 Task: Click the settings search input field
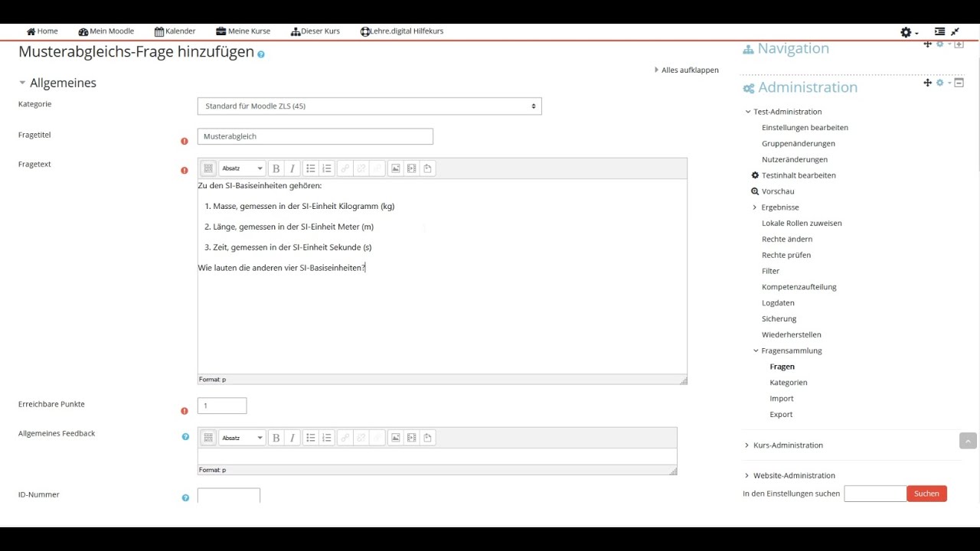(x=875, y=494)
